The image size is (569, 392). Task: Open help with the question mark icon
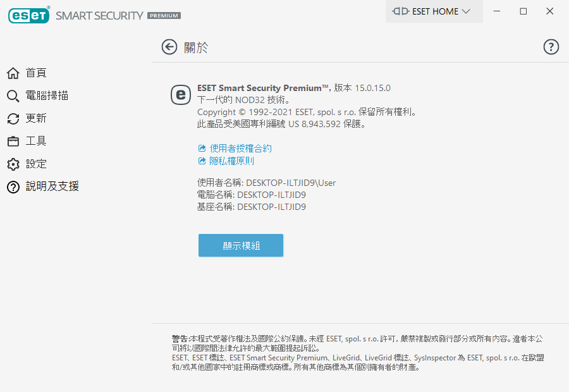[551, 47]
